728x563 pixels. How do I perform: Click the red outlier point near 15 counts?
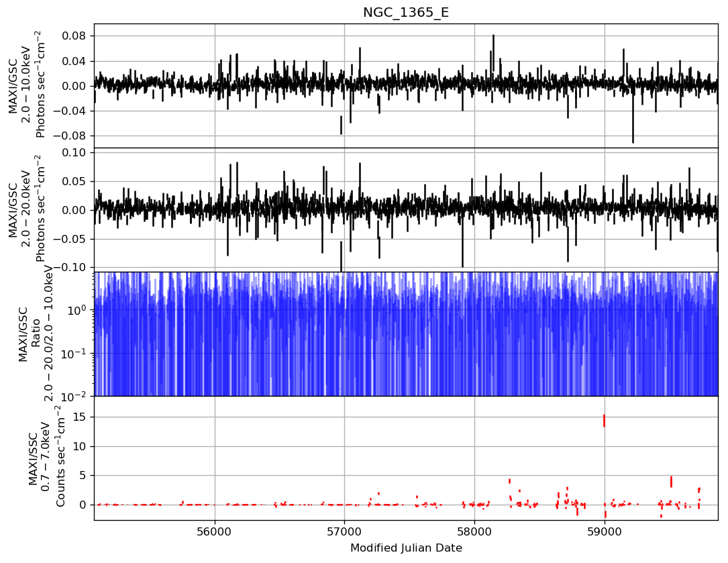click(604, 420)
